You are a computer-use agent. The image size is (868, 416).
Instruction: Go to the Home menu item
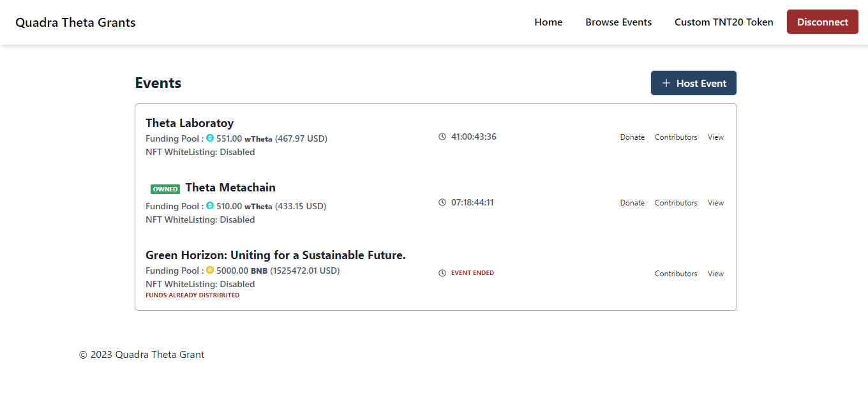point(548,22)
